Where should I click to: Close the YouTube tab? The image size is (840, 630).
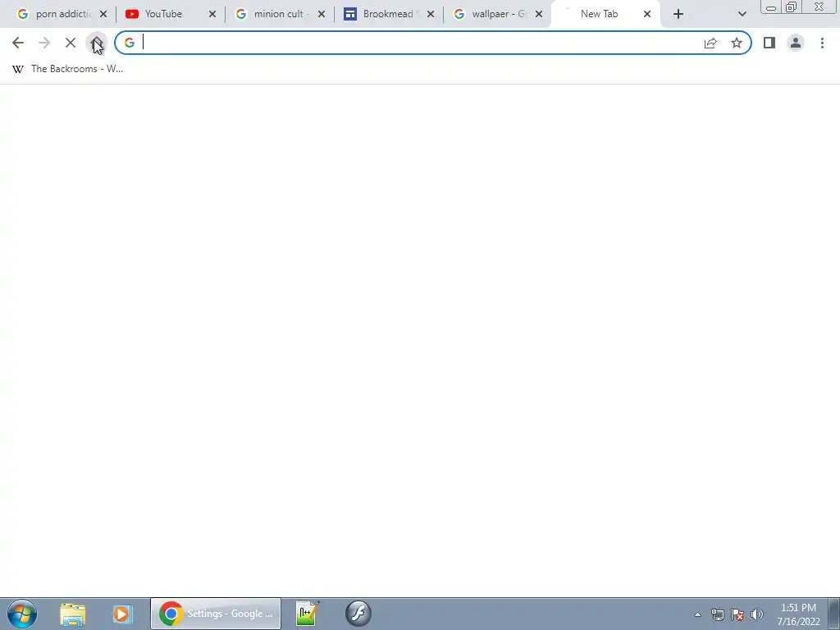(212, 15)
